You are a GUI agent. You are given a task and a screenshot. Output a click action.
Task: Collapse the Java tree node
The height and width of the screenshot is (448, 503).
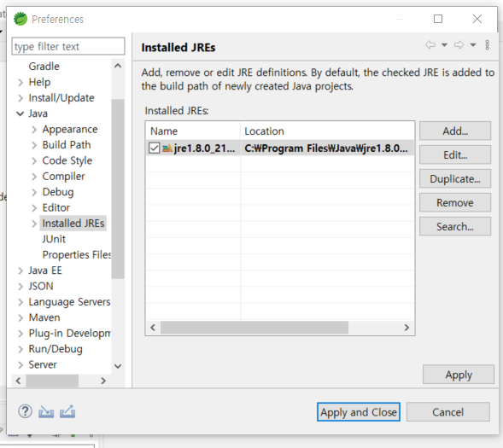20,113
